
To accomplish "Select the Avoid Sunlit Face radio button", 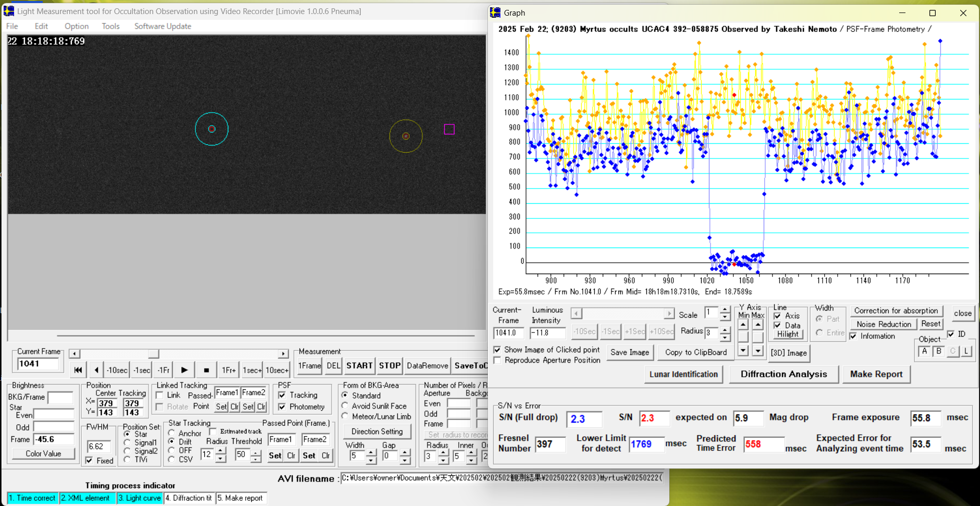I will click(x=345, y=406).
